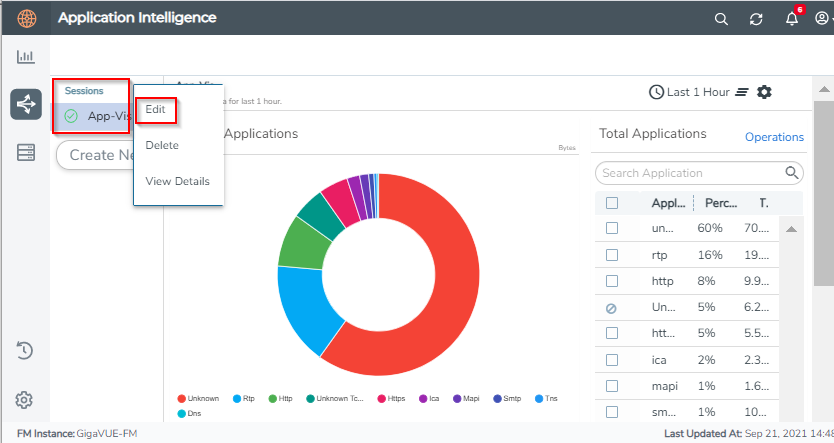Click the Create New button

(x=95, y=155)
